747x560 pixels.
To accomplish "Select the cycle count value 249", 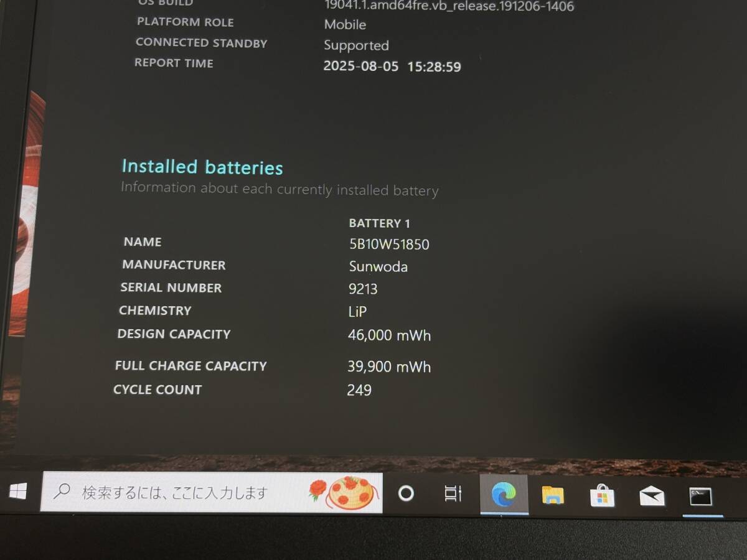I will point(359,390).
